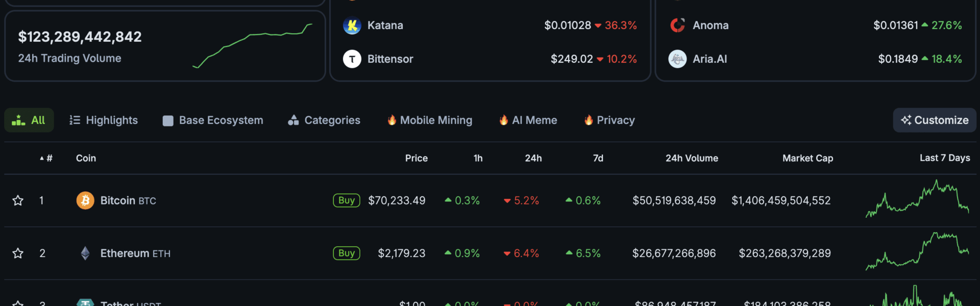Favorite Bitcoin with the star toggle
This screenshot has height=306, width=980.
pos(18,200)
